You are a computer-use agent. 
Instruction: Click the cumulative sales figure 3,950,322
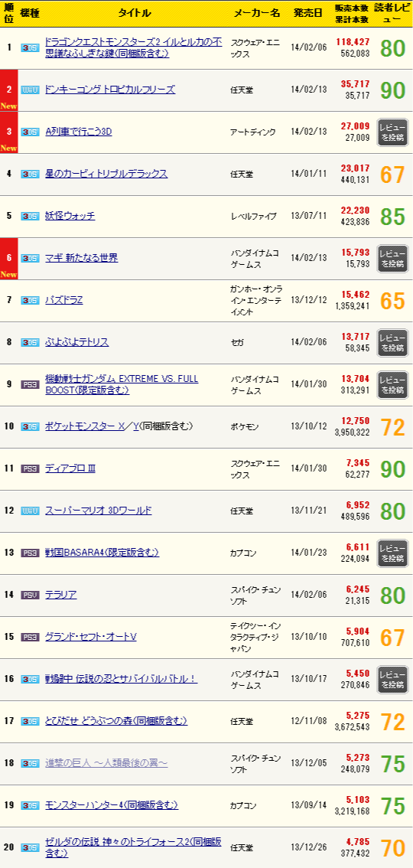352,431
